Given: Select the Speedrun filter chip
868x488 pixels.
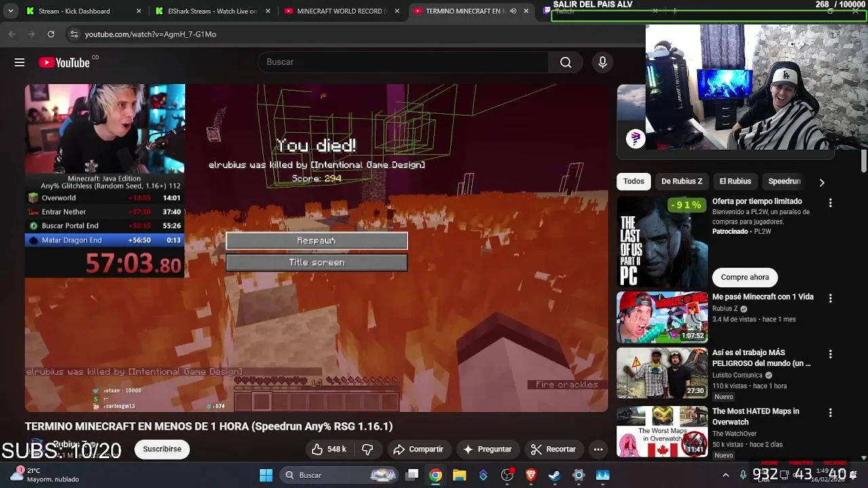Looking at the screenshot, I should 784,182.
